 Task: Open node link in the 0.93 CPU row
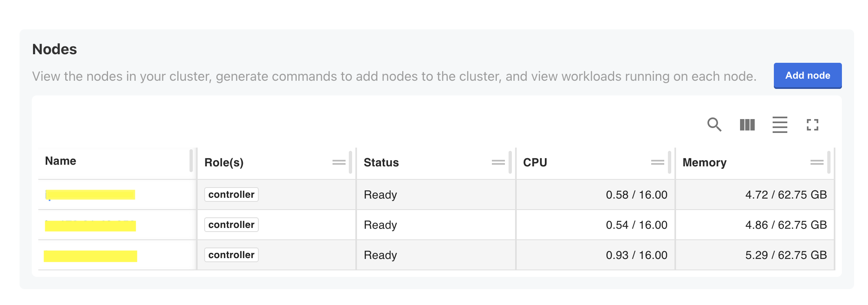[90, 256]
